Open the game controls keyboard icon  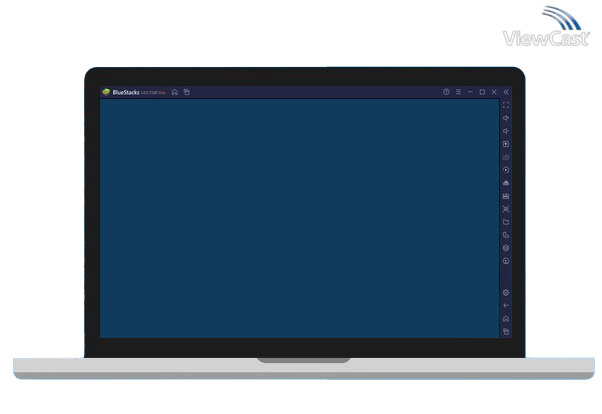pos(506,157)
